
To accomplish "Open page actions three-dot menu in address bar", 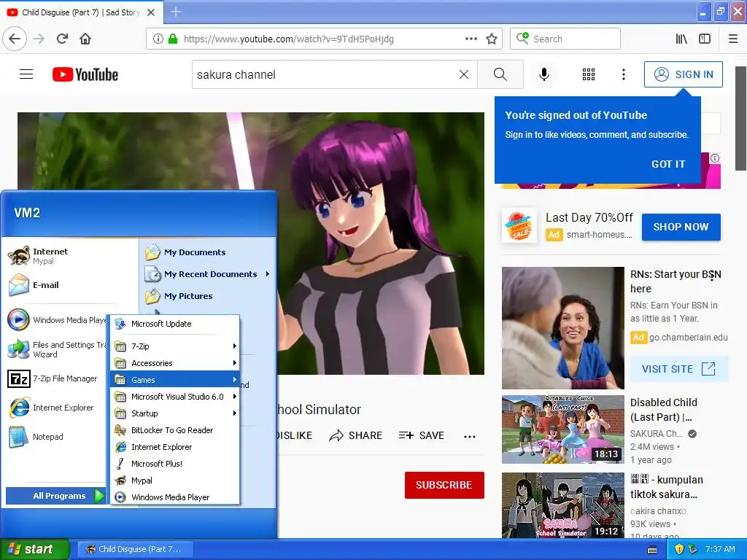I will tap(471, 39).
